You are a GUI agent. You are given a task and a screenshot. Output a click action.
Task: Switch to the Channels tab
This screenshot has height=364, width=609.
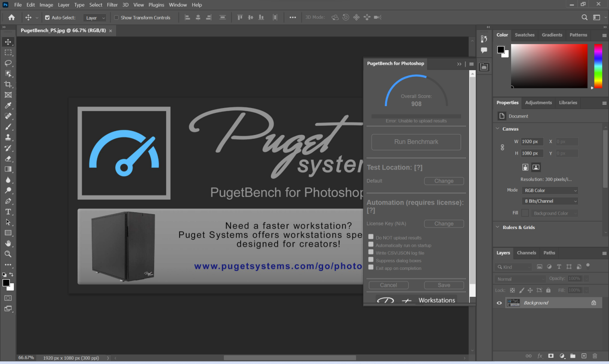point(526,253)
